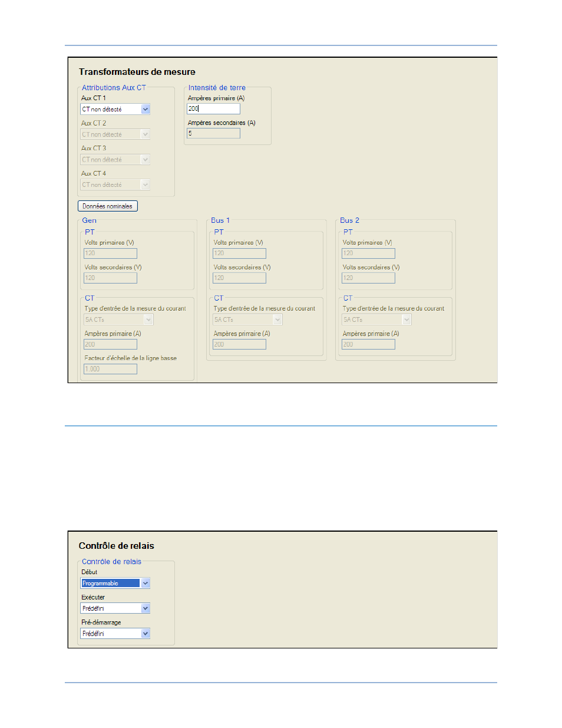Click Bus 1 Volts primaires field
The image size is (562, 728).
click(239, 253)
